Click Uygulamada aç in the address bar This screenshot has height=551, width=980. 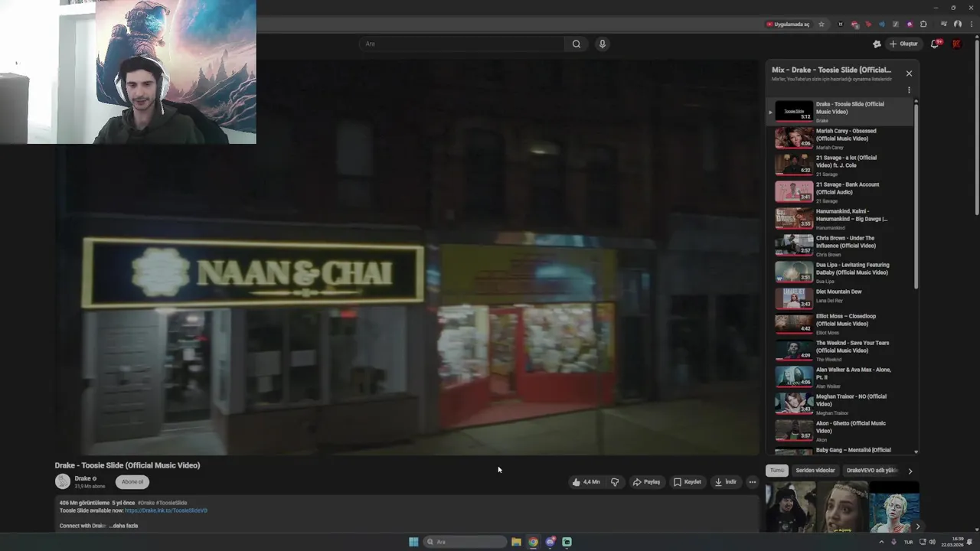[x=788, y=24]
